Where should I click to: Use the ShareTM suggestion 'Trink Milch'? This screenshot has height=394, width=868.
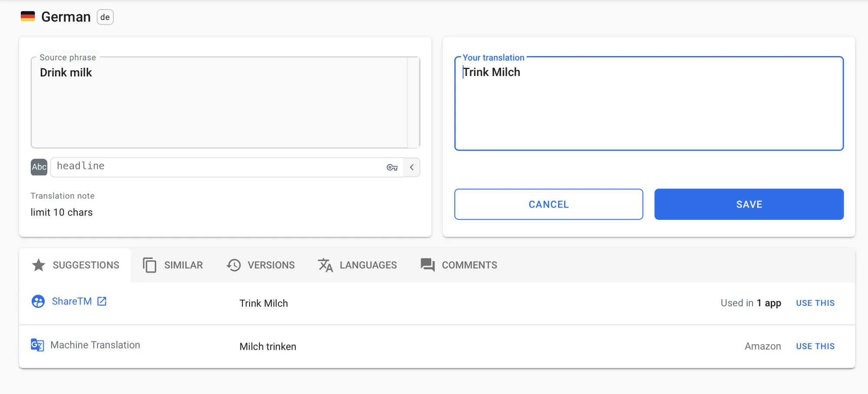coord(815,303)
